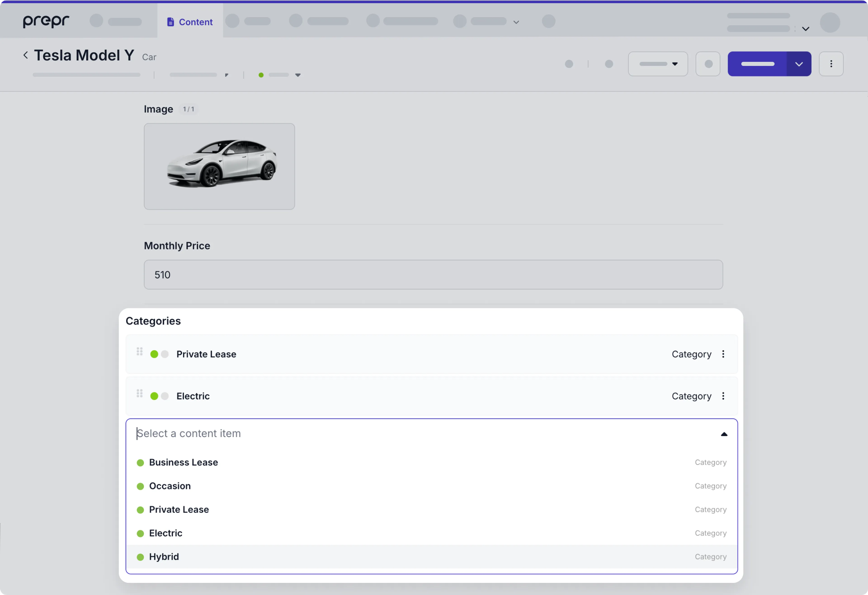This screenshot has height=595, width=868.
Task: Click the Prepr logo
Action: tap(46, 21)
